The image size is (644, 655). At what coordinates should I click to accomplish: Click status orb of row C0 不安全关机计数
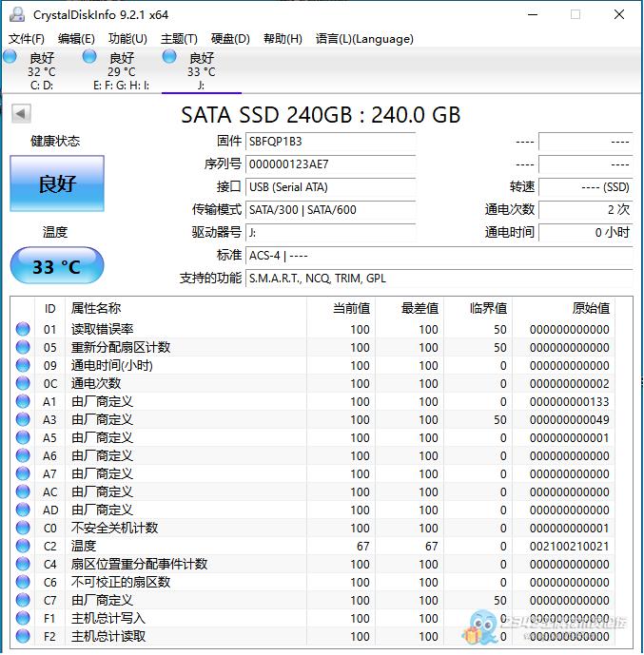click(x=23, y=528)
